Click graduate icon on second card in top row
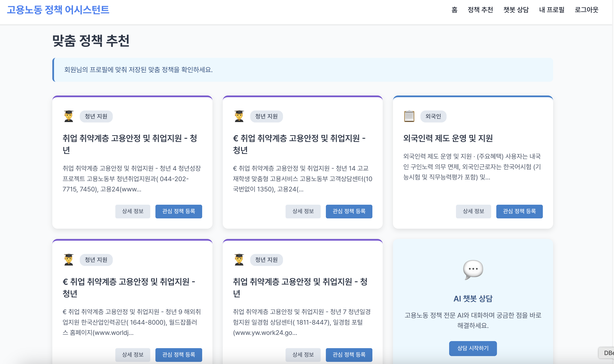The width and height of the screenshot is (614, 364). point(239,116)
